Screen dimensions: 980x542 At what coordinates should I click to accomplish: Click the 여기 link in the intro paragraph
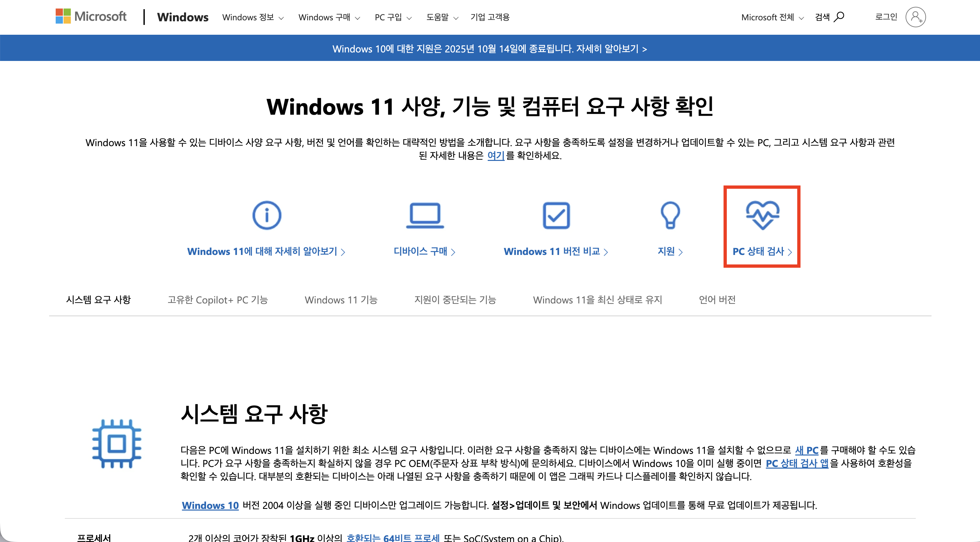pyautogui.click(x=496, y=155)
